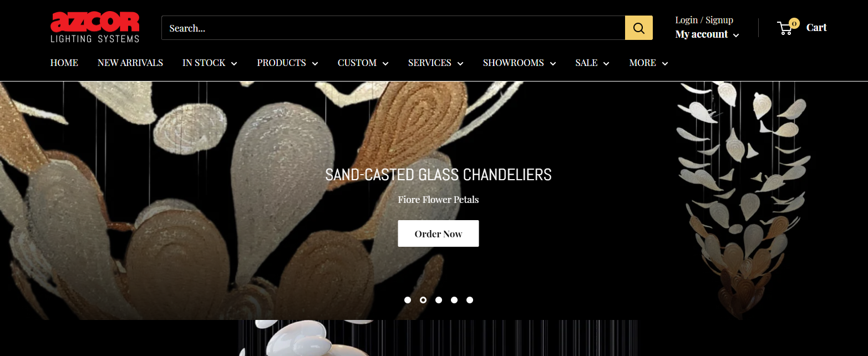Click the yellow search magnifier icon
This screenshot has height=356, width=868.
click(x=638, y=28)
